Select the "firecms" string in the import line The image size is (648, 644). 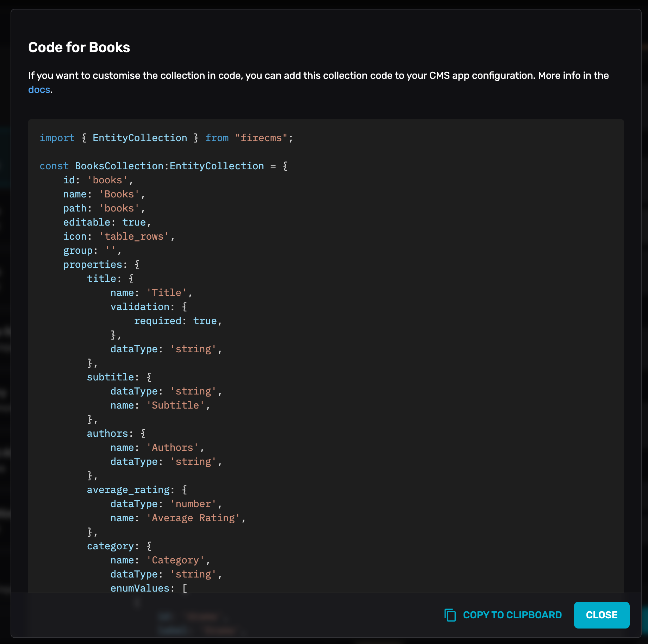pyautogui.click(x=261, y=138)
